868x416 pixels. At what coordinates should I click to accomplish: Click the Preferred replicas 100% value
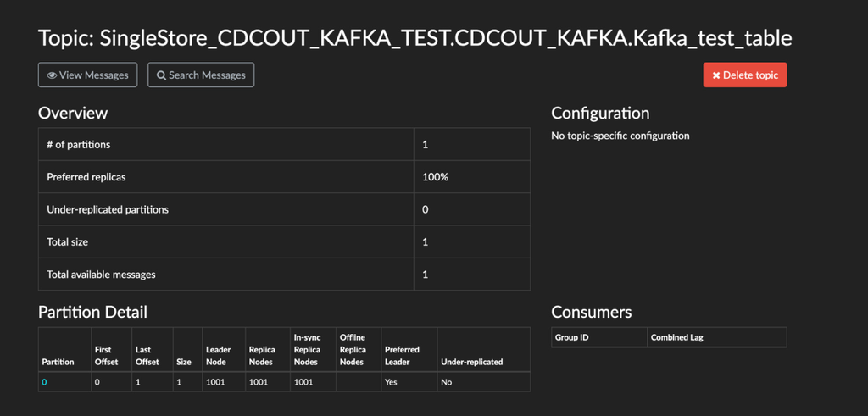[x=435, y=177]
